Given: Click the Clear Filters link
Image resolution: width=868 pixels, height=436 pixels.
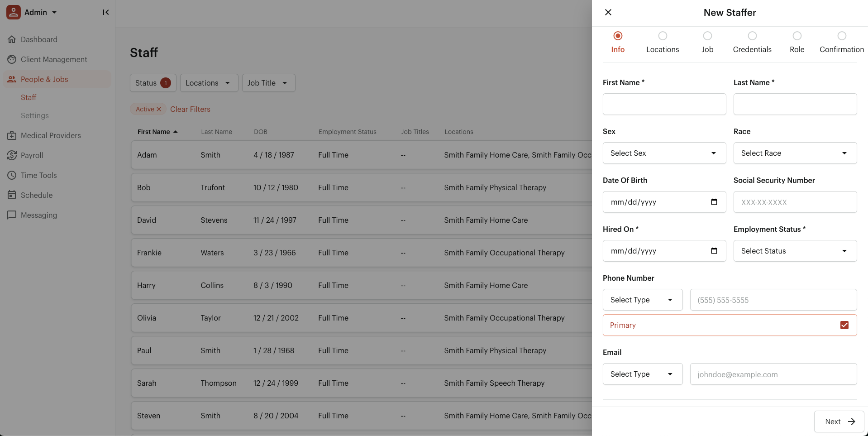Looking at the screenshot, I should point(190,109).
